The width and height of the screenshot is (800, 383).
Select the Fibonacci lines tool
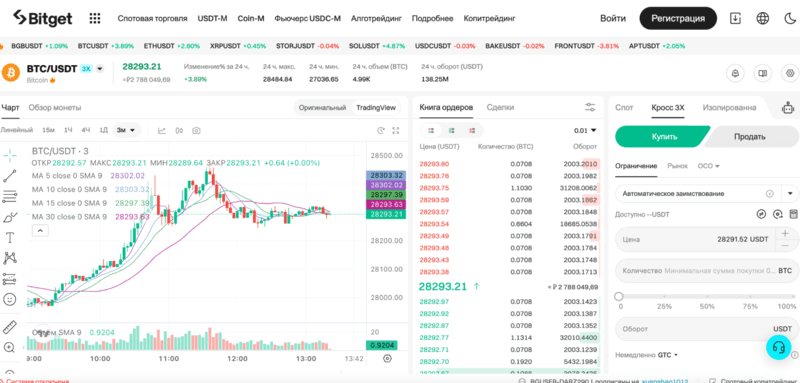[10, 196]
